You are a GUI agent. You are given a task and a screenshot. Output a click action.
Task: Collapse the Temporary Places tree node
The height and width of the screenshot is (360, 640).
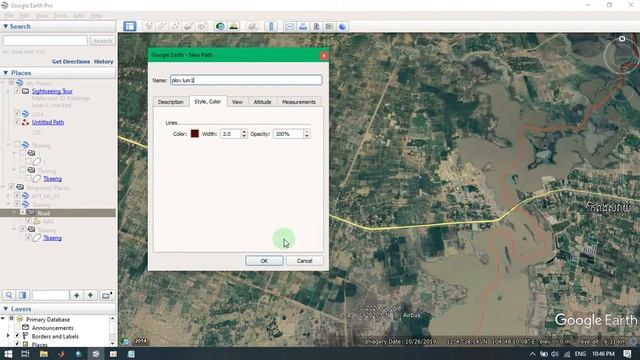click(3, 187)
